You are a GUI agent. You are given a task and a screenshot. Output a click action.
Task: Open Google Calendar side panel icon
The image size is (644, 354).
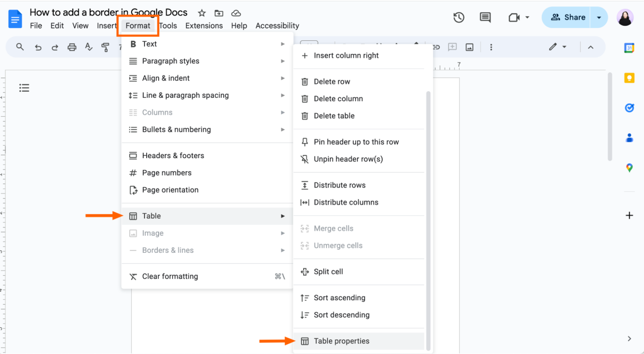click(629, 48)
